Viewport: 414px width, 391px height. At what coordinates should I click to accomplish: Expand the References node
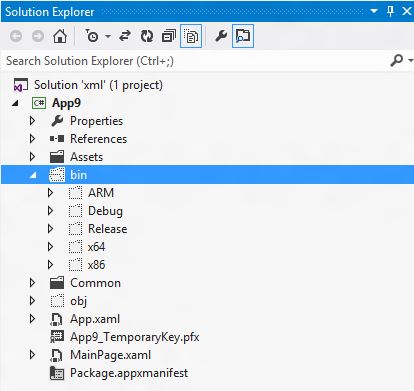32,139
